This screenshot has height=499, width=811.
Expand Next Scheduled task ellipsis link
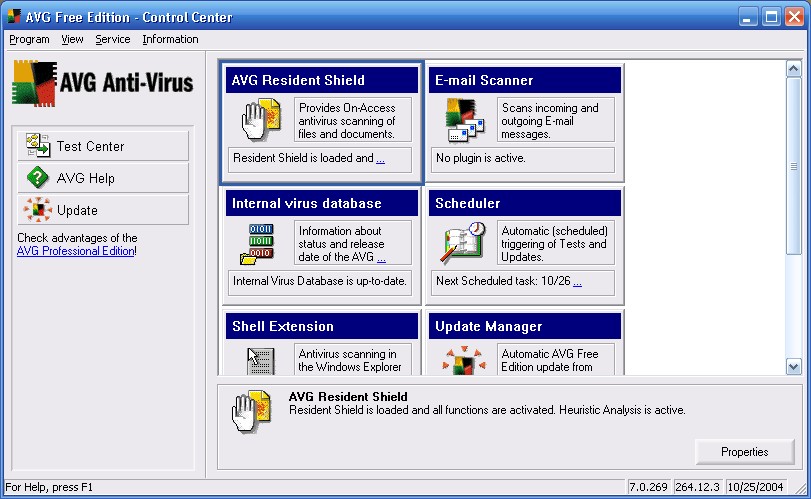coord(577,282)
